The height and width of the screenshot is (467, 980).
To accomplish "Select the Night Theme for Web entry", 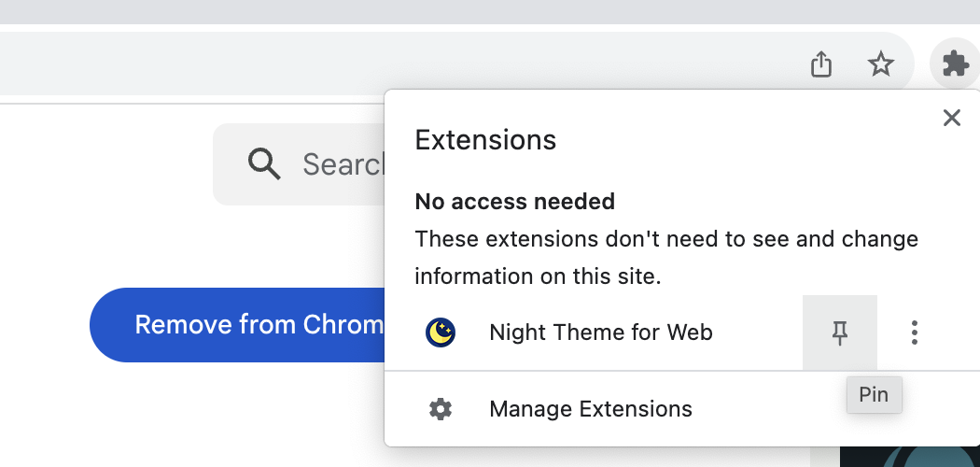I will [x=600, y=332].
